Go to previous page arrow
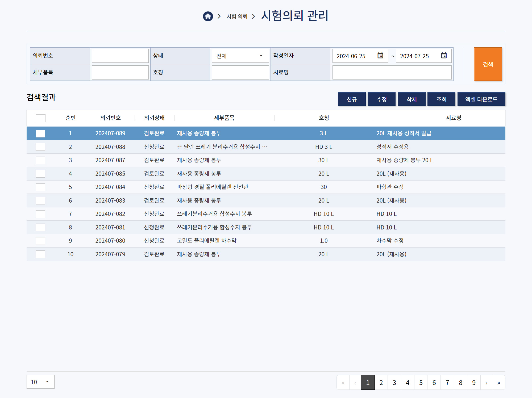Screen dimensions: 532x398 coord(355,383)
